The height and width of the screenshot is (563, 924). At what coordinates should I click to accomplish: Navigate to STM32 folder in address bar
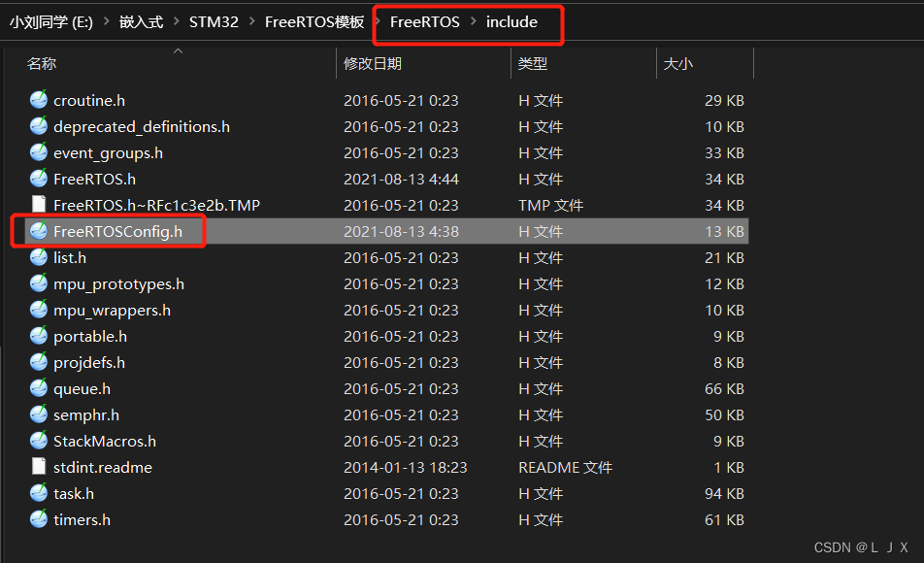(x=214, y=21)
